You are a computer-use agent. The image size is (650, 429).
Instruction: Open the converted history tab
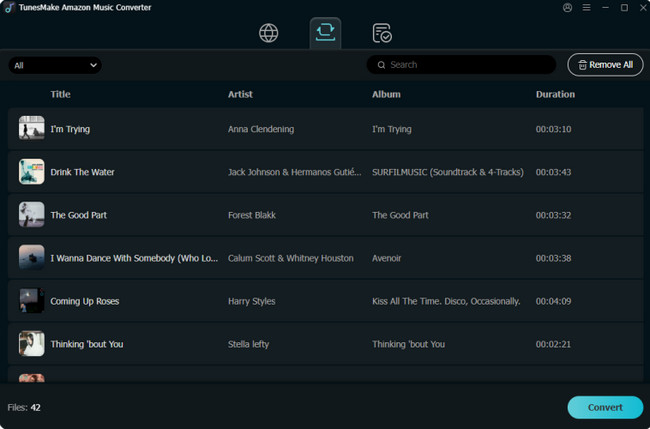click(382, 33)
